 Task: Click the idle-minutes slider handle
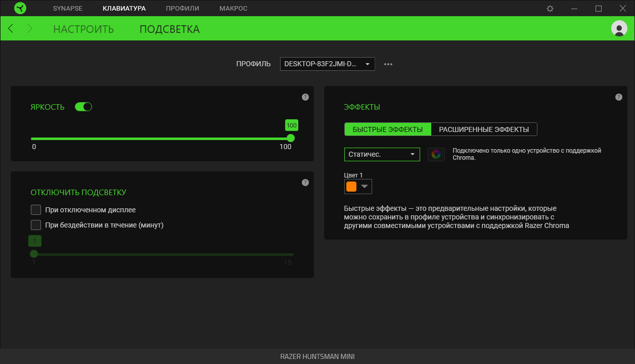tap(34, 254)
